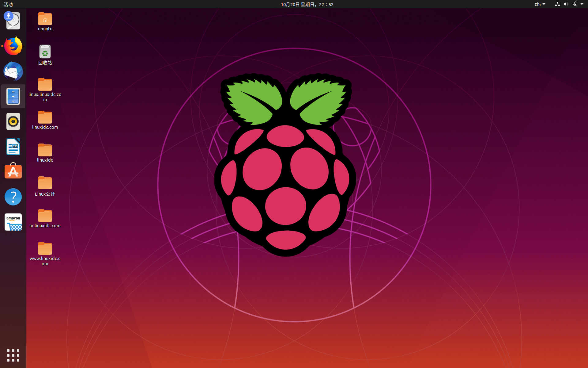This screenshot has height=368, width=588.
Task: Expand the system menu arrow
Action: 582,4
